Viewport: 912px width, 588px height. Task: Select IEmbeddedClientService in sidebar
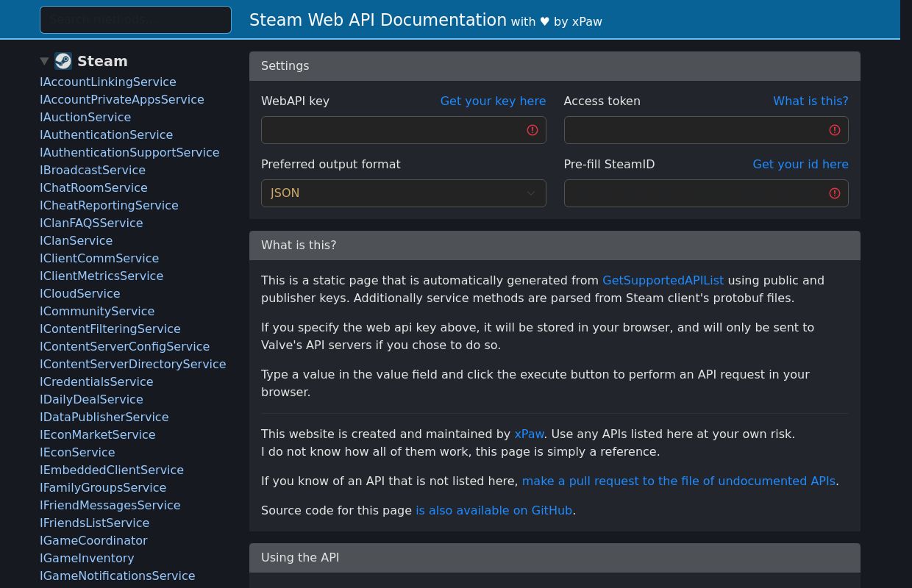(x=112, y=470)
